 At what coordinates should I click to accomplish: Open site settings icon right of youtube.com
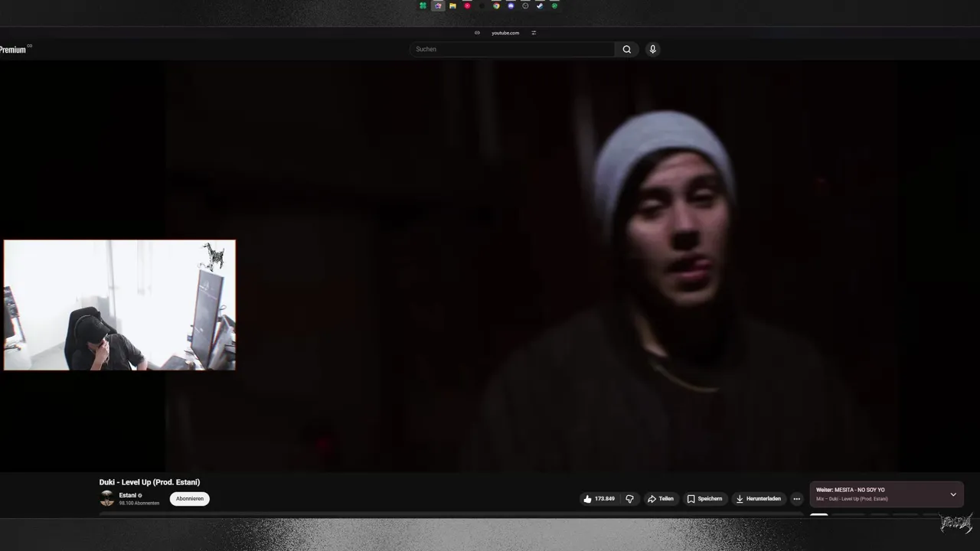click(534, 33)
